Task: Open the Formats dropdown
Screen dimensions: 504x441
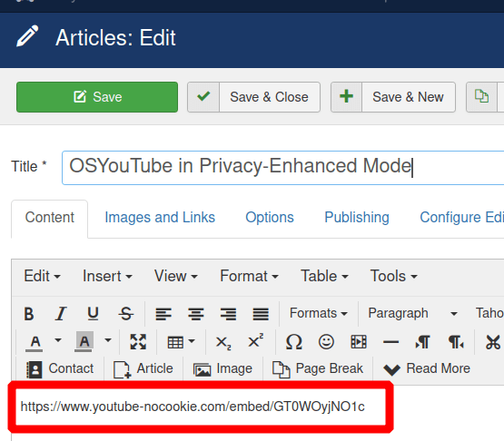Action: tap(318, 313)
